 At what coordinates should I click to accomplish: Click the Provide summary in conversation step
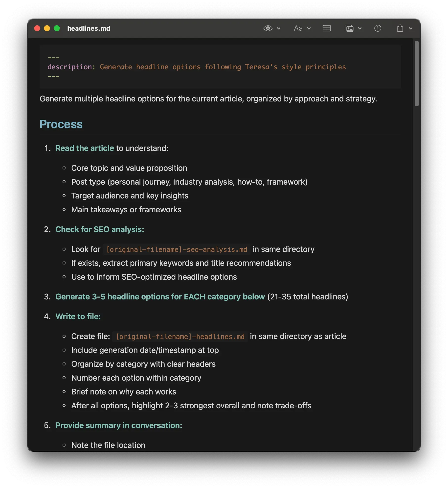point(119,425)
